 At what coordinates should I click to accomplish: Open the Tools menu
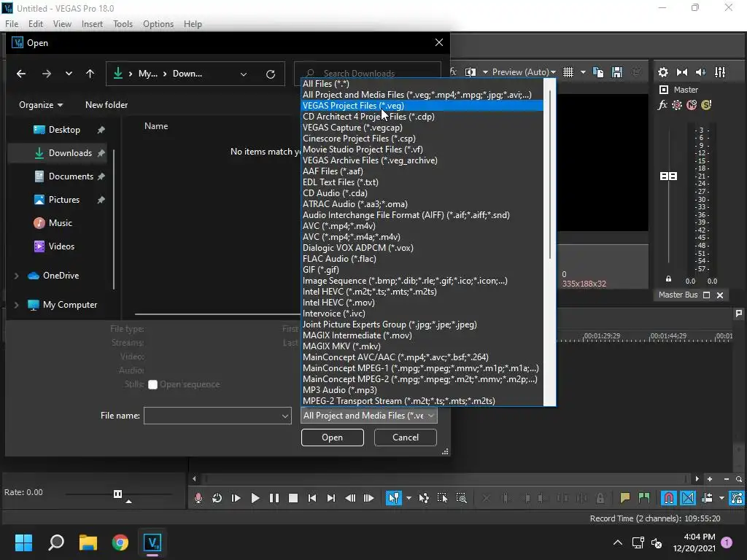[123, 24]
